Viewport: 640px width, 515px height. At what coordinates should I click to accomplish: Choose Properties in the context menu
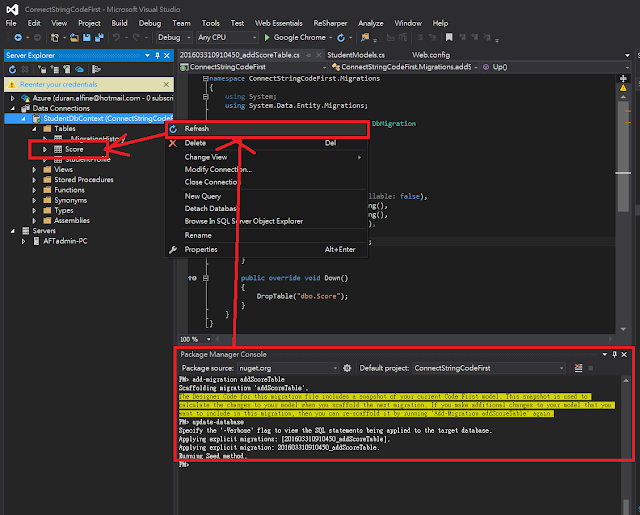(201, 249)
